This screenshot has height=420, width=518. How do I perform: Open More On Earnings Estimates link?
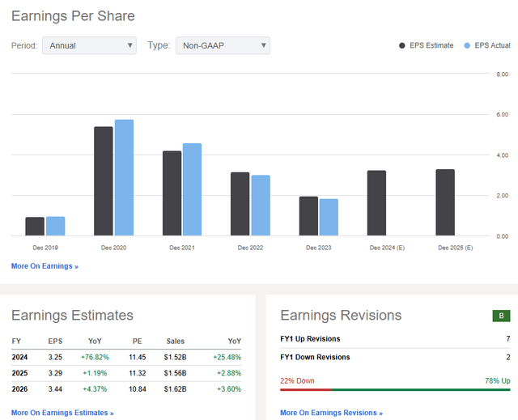coord(62,413)
